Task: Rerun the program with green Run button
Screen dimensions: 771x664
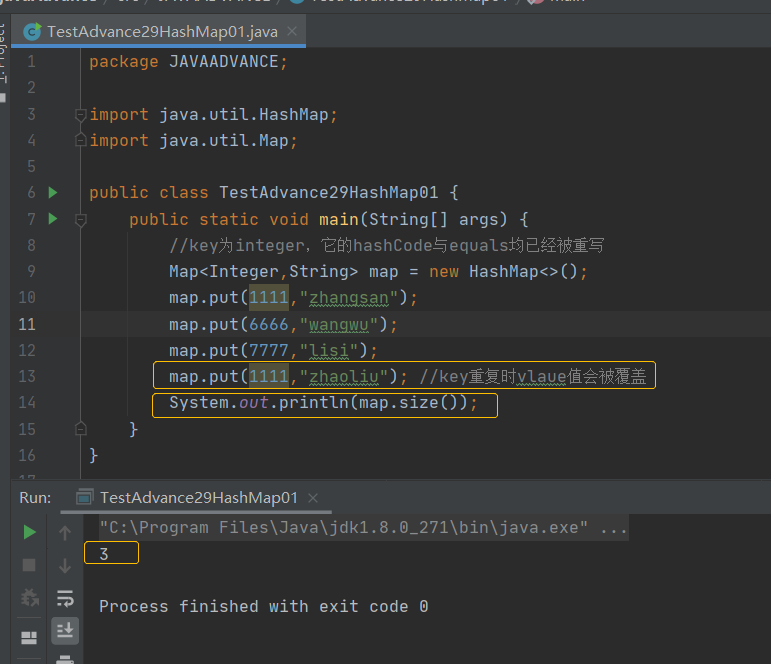Action: [x=30, y=532]
